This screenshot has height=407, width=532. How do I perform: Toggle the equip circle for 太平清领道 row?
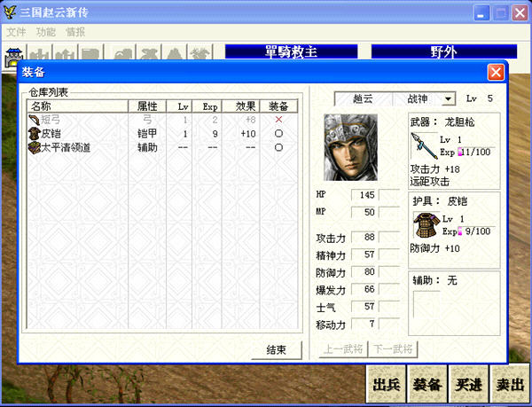click(278, 147)
